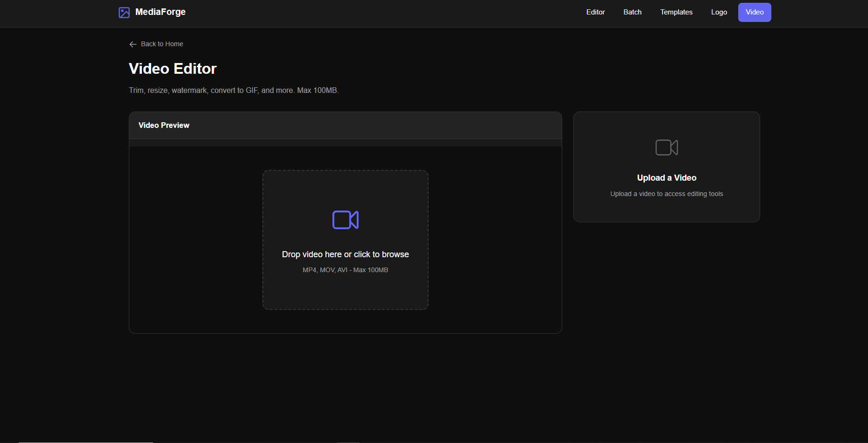Click the gray camera icon in Upload panel

667,148
